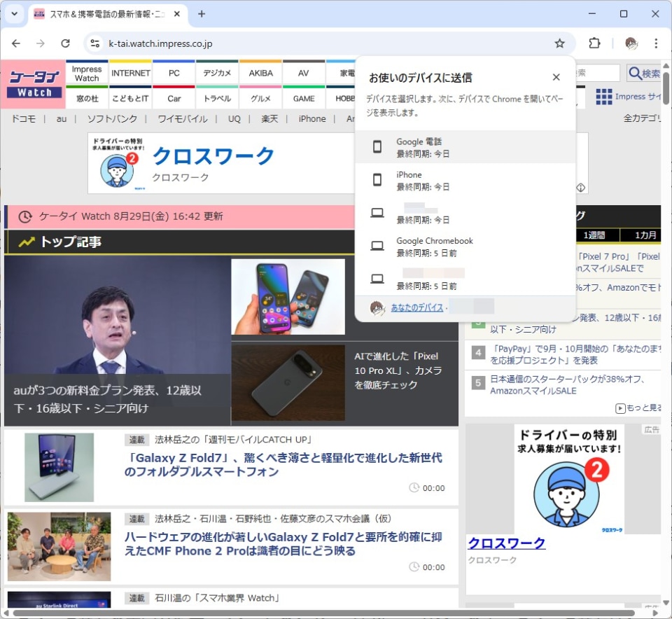The width and height of the screenshot is (672, 619).
Task: Click the 連載 tag on 石川温 article
Action: tap(136, 598)
